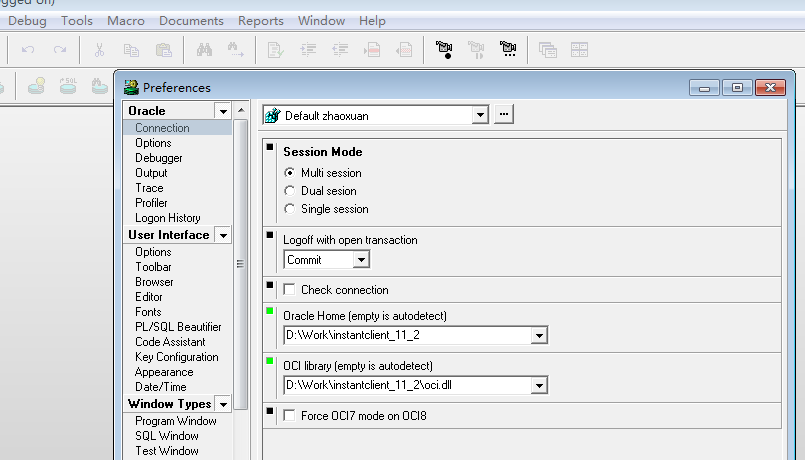The width and height of the screenshot is (805, 460).
Task: Click the preference set icon beside Default zhaoxuan
Action: point(273,116)
